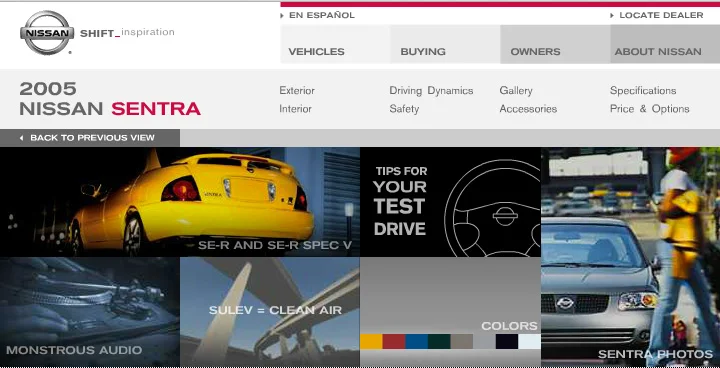The width and height of the screenshot is (720, 368).
Task: Click the Nissan logo badge
Action: [x=47, y=33]
